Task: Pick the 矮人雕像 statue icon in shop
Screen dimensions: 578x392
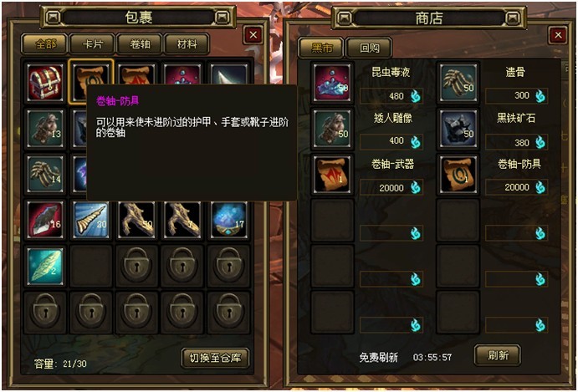Action: [332, 129]
